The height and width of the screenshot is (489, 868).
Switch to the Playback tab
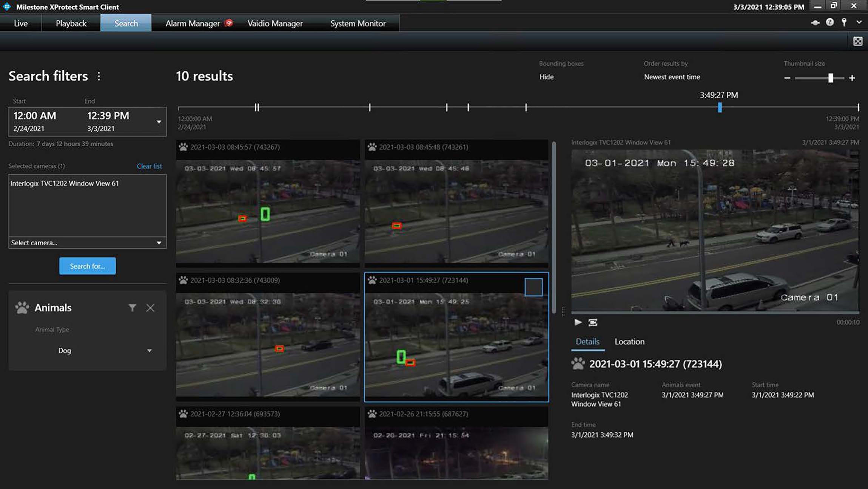pos(71,23)
